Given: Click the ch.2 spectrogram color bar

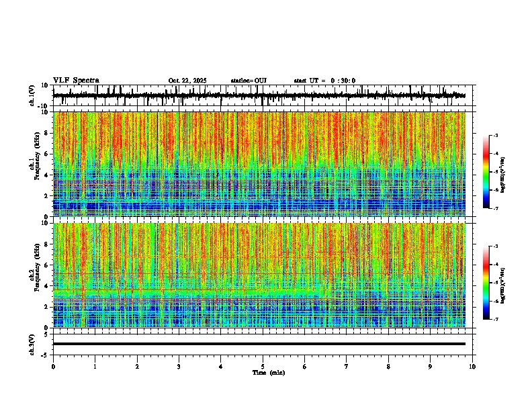Looking at the screenshot, I should click(x=486, y=283).
